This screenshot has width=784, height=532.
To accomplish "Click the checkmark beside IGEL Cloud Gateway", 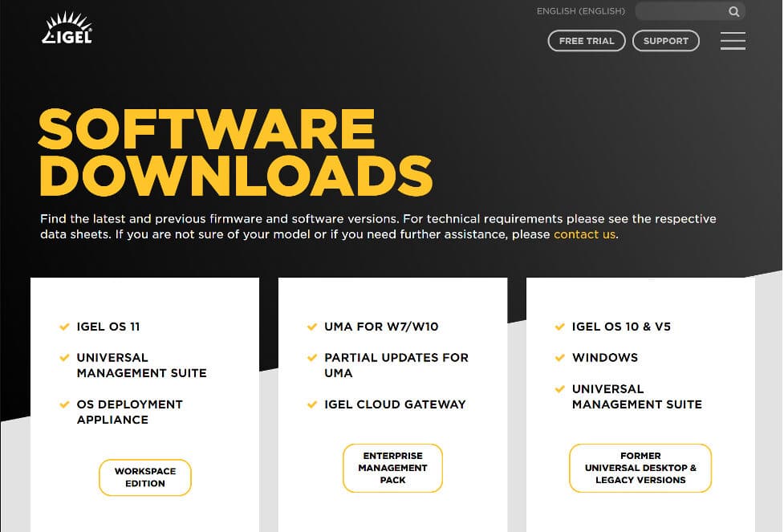I will (312, 404).
